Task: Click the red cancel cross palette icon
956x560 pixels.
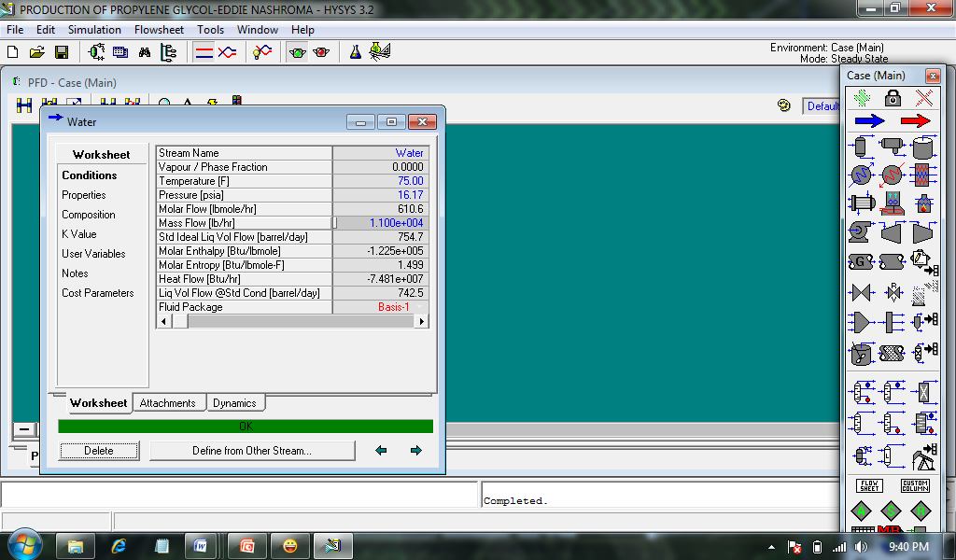Action: click(x=924, y=97)
